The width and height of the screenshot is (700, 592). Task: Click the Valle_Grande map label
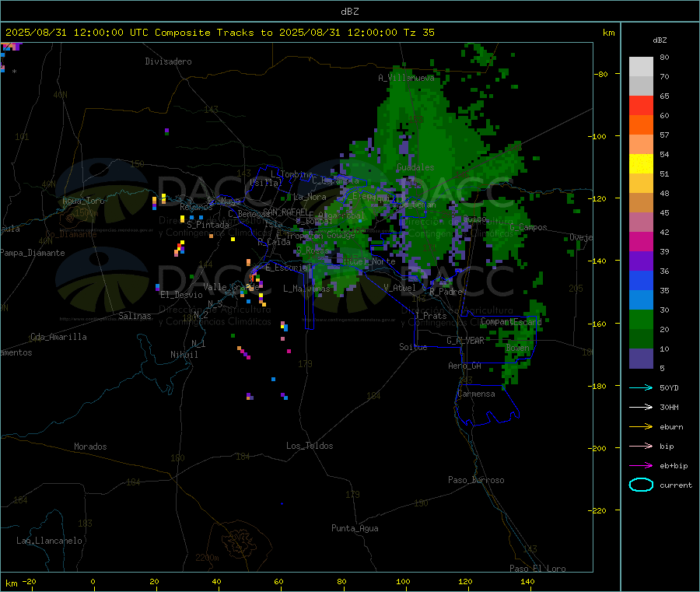[231, 287]
